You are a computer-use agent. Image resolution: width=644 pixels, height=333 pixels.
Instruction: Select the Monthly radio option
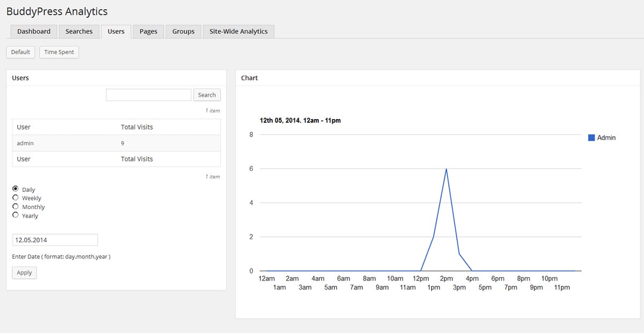[16, 206]
